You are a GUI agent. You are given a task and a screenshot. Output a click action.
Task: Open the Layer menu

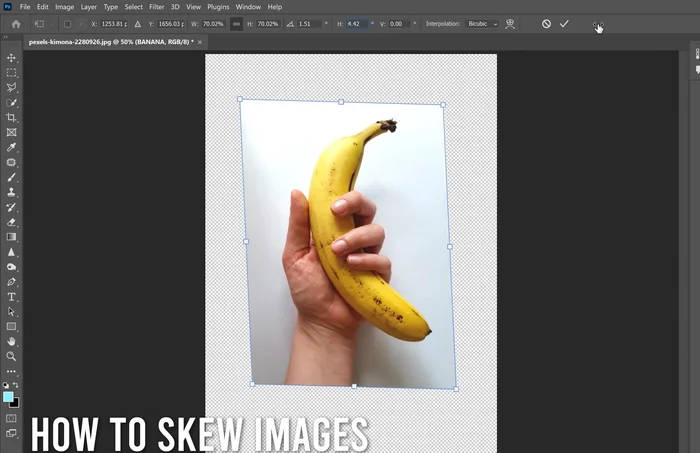tap(89, 7)
